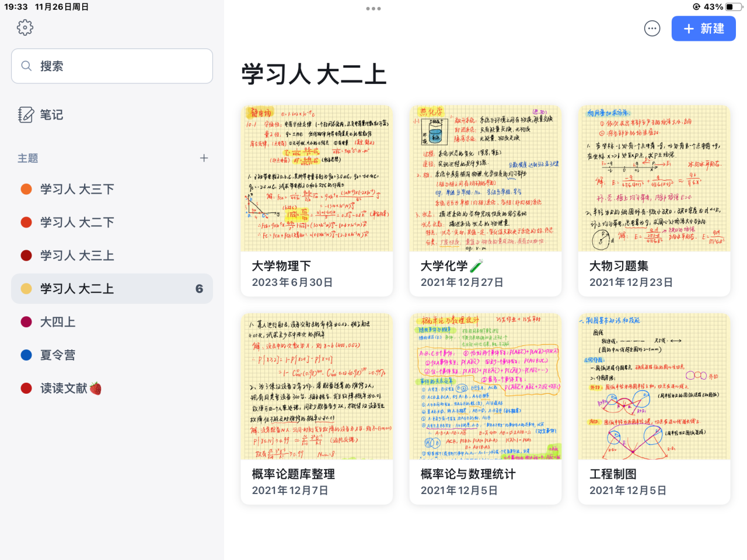The image size is (747, 560).
Task: Click the 新建 new note button
Action: click(703, 29)
